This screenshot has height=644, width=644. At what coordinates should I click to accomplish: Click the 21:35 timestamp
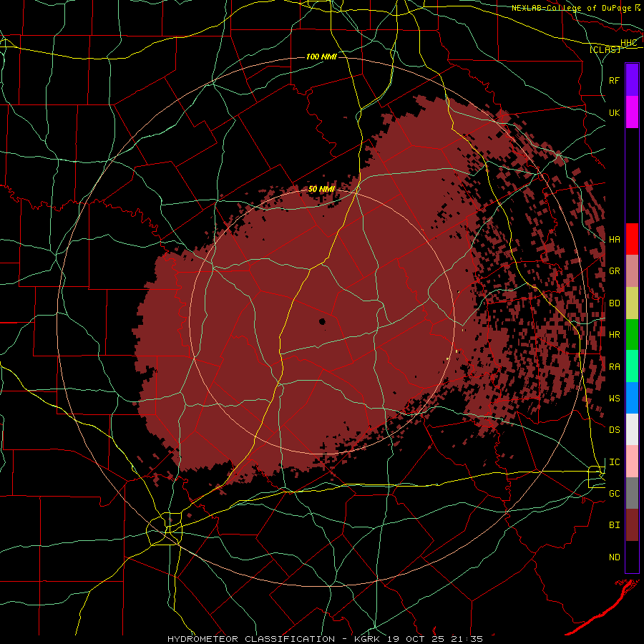click(x=466, y=639)
